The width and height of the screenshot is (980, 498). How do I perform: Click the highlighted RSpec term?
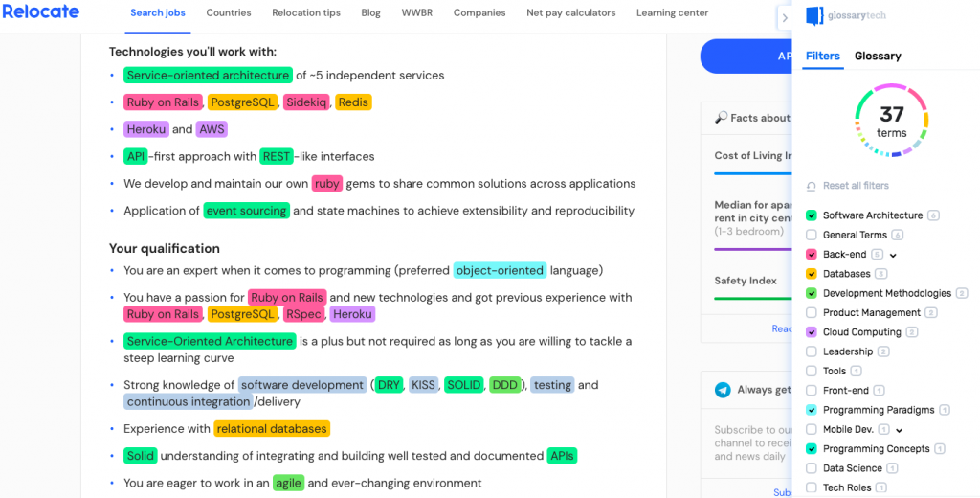pyautogui.click(x=303, y=314)
